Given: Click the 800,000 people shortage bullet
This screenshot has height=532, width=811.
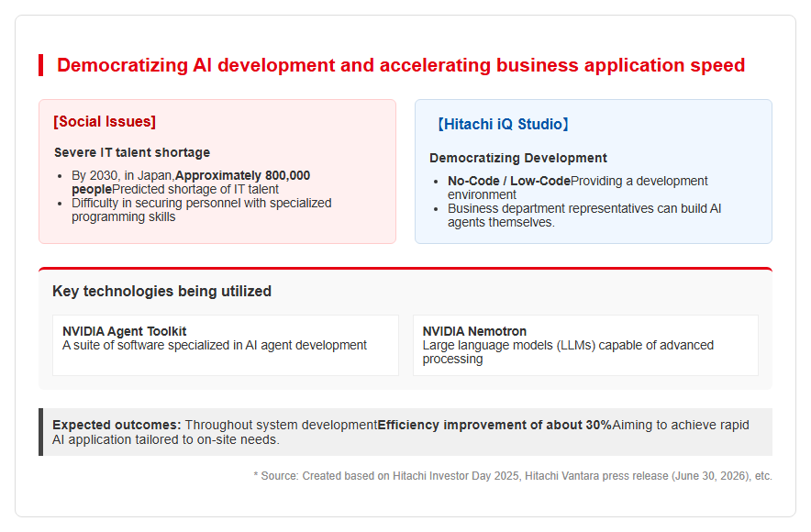Looking at the screenshot, I should 191,183.
